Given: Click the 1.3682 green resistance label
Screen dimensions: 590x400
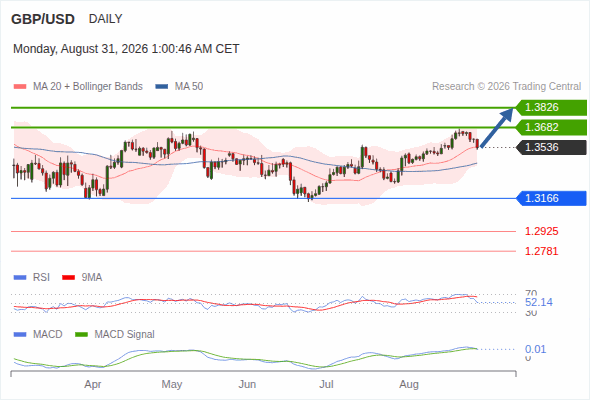Looking at the screenshot, I should (x=551, y=128).
